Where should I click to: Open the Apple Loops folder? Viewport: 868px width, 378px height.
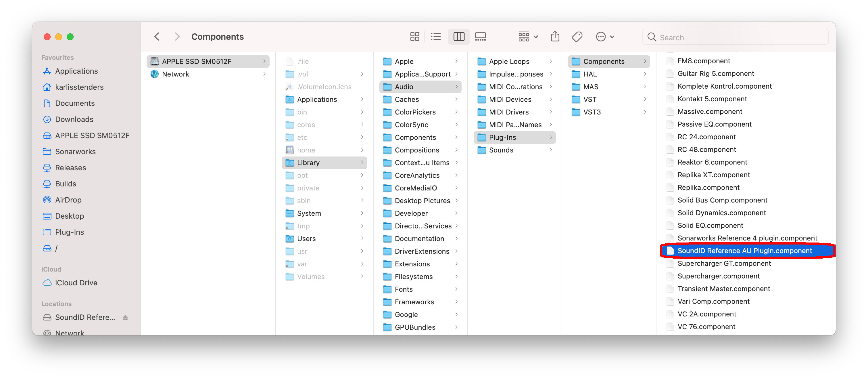tap(514, 61)
